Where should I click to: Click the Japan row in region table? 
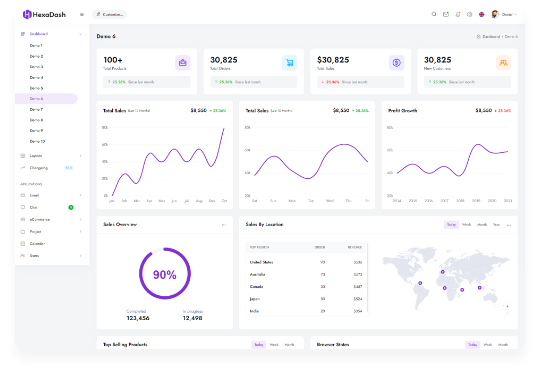coord(306,299)
